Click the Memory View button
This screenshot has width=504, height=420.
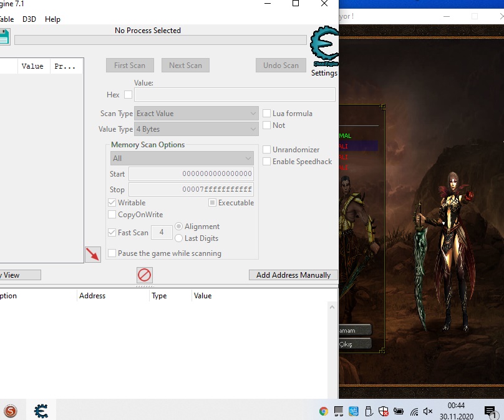[20, 275]
